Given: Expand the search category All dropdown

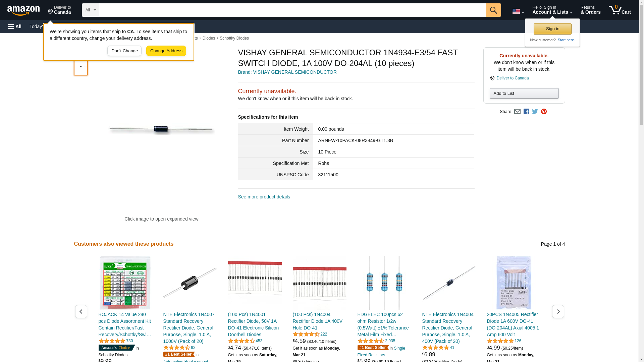Looking at the screenshot, I should click(x=90, y=10).
